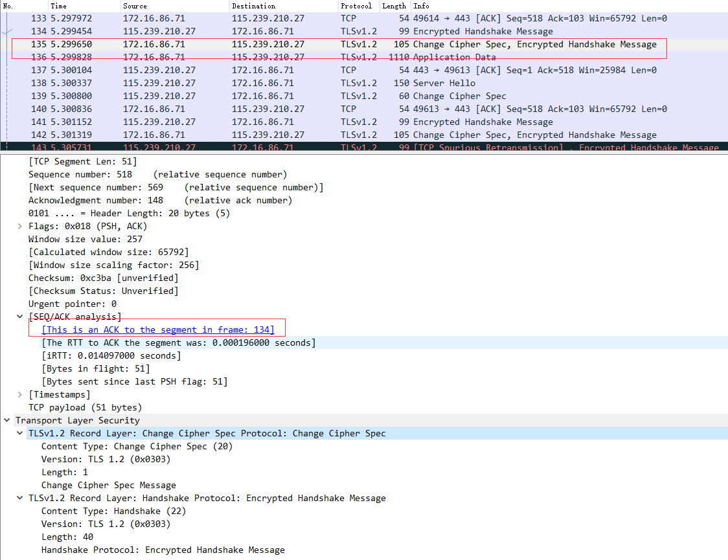
Task: Click source IP 172.16.86.71 in packet 135
Action: [154, 45]
